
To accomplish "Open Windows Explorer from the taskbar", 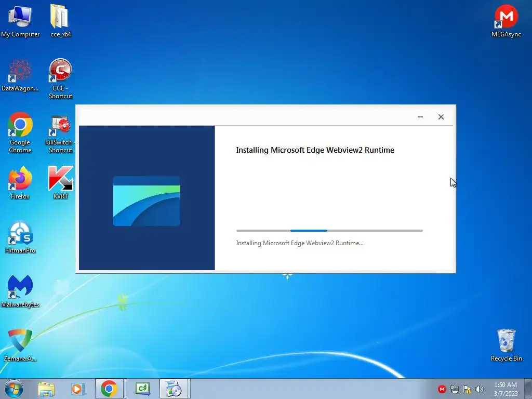I will [46, 389].
